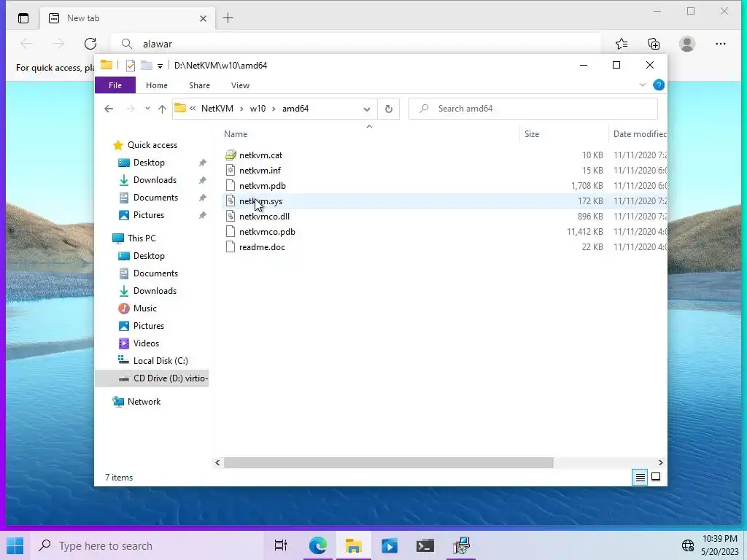The width and height of the screenshot is (747, 560).
Task: Open Documents under This PC
Action: coord(156,273)
